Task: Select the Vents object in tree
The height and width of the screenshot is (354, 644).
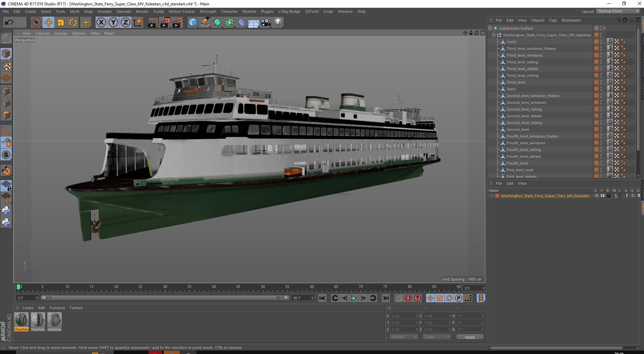Action: click(x=511, y=42)
